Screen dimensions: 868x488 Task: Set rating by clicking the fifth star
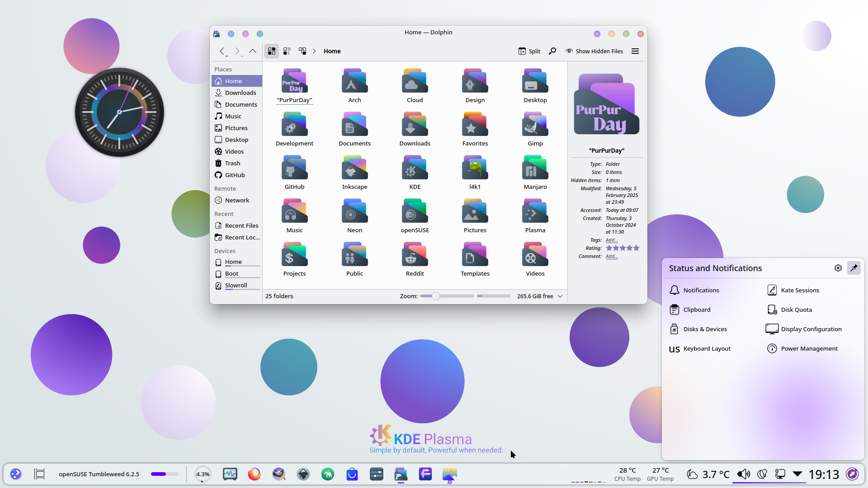[x=636, y=248]
